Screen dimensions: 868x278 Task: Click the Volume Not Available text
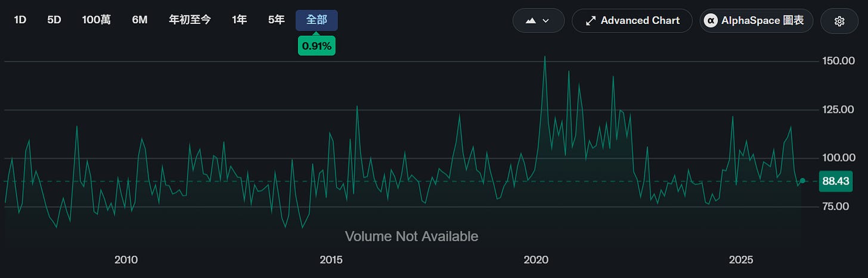click(411, 236)
